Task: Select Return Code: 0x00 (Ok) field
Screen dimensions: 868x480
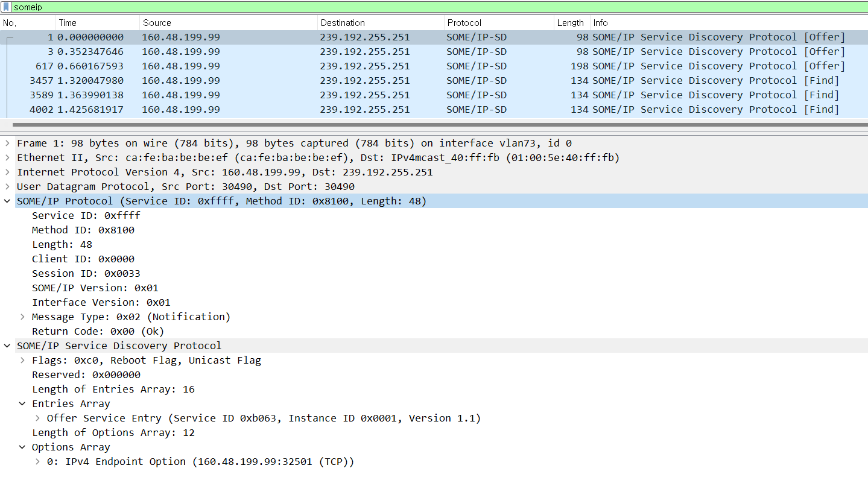Action: tap(98, 332)
